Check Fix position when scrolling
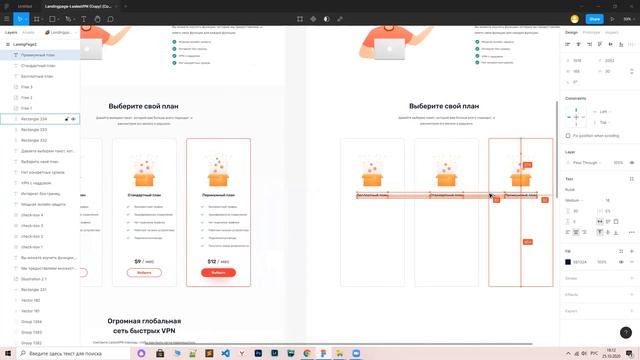The height and width of the screenshot is (360, 640). [x=568, y=136]
